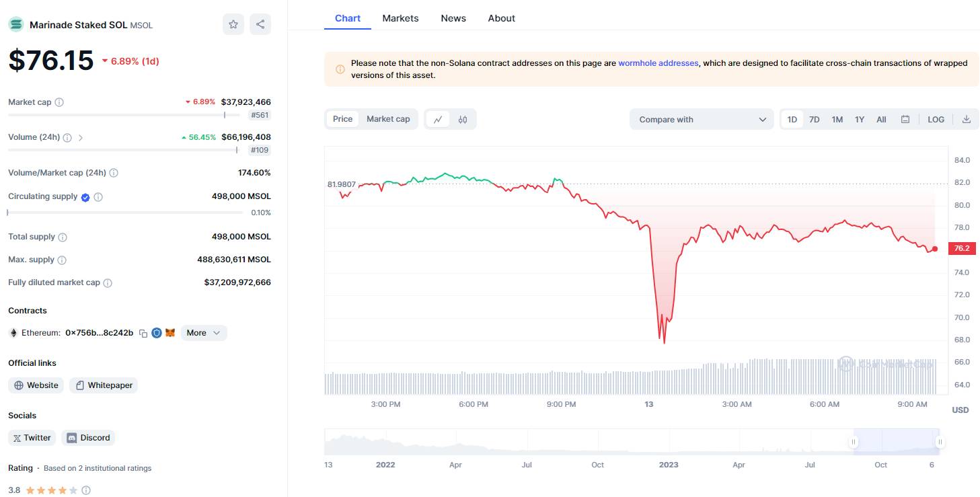The image size is (980, 497).
Task: Open Volume (24h) info icon
Action: (x=67, y=137)
